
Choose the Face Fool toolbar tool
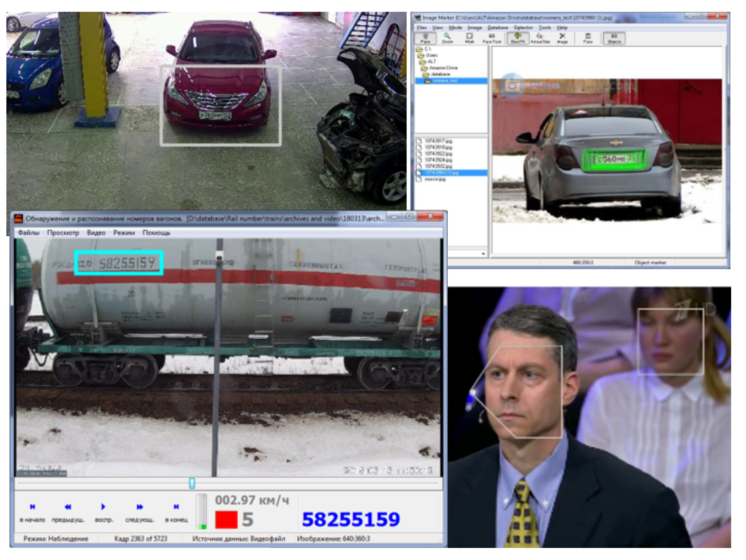(x=492, y=38)
